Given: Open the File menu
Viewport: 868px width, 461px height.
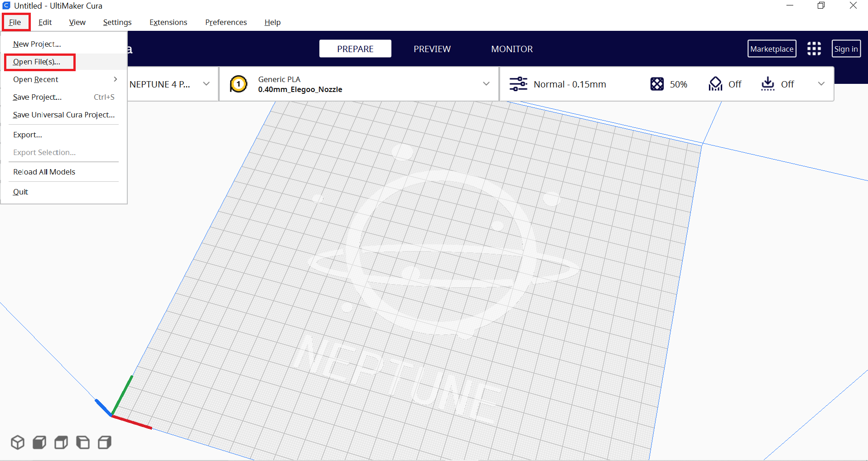Looking at the screenshot, I should coord(15,22).
